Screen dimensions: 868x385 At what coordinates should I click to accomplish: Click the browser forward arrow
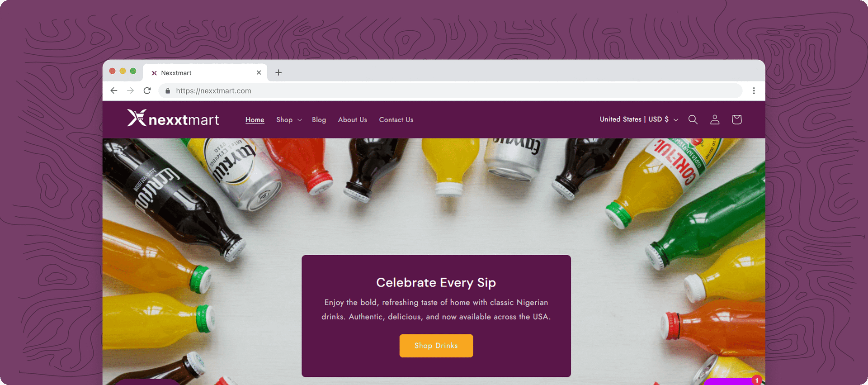tap(131, 90)
